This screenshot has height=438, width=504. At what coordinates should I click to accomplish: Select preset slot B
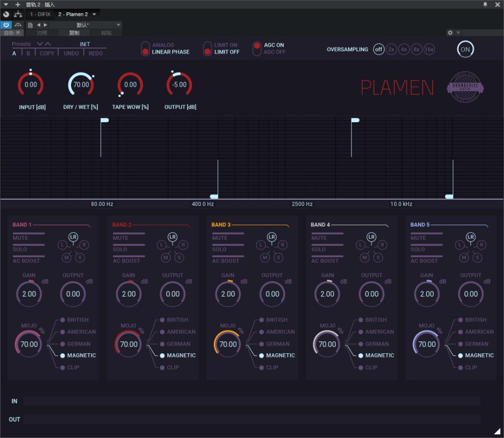(x=28, y=53)
